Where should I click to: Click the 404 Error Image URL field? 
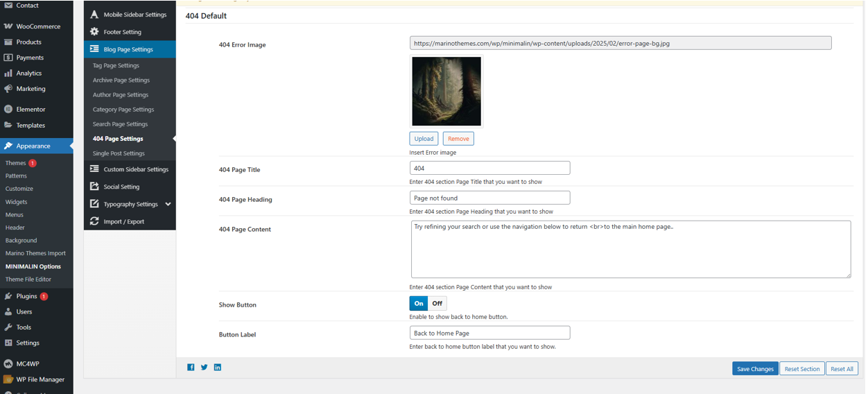620,43
